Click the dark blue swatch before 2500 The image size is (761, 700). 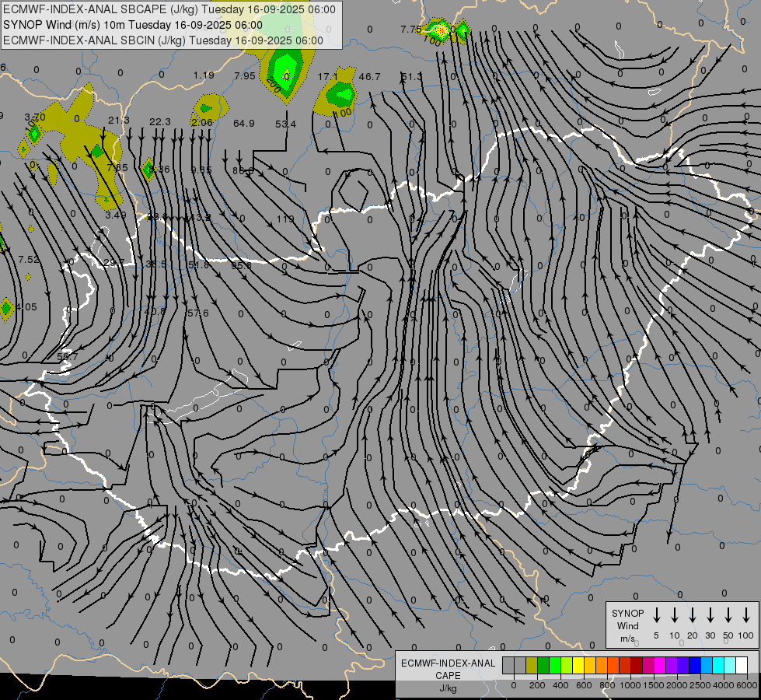click(x=695, y=666)
